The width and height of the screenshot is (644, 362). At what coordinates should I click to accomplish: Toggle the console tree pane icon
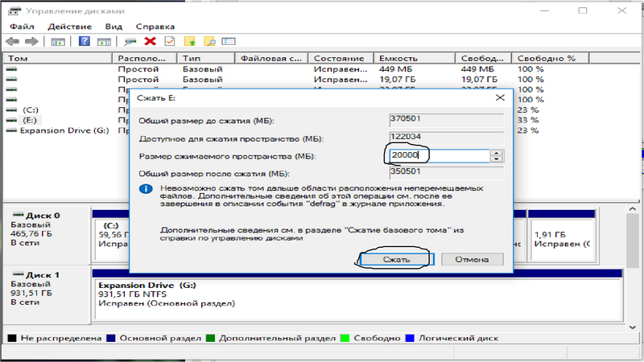(57, 42)
